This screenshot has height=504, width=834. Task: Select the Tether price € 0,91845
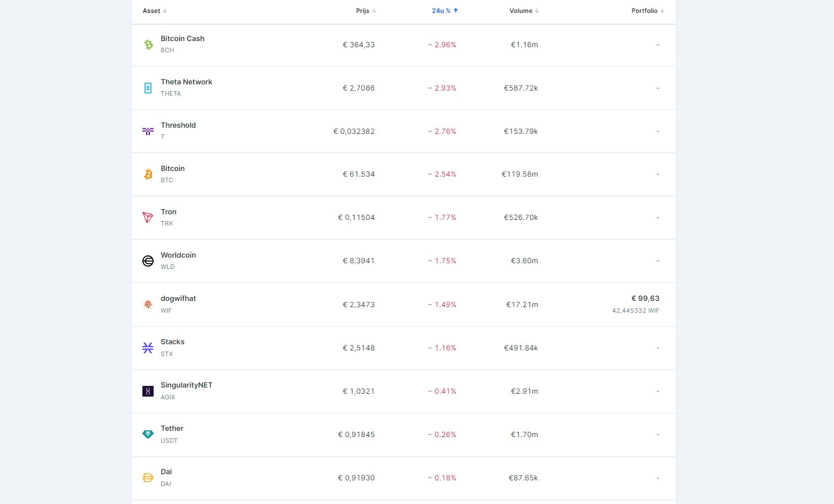pyautogui.click(x=356, y=434)
